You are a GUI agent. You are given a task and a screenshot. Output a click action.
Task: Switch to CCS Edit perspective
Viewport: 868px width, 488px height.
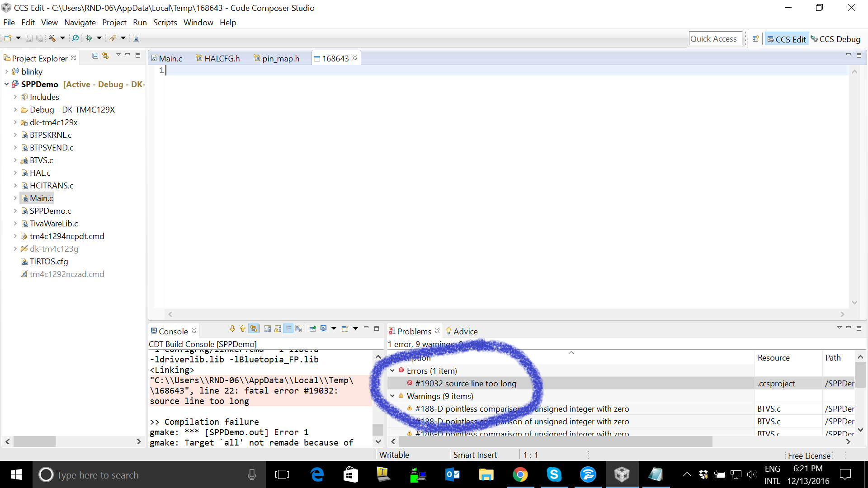pos(787,39)
